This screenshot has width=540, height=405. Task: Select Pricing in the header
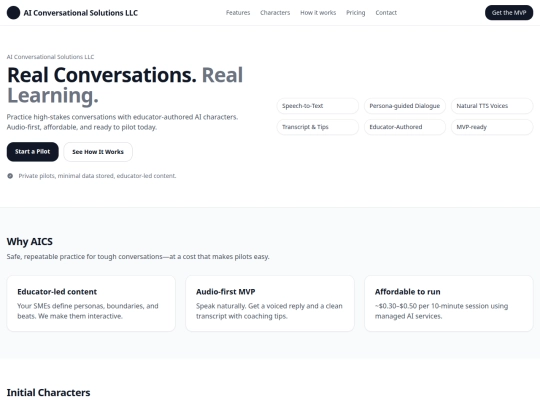pyautogui.click(x=356, y=13)
